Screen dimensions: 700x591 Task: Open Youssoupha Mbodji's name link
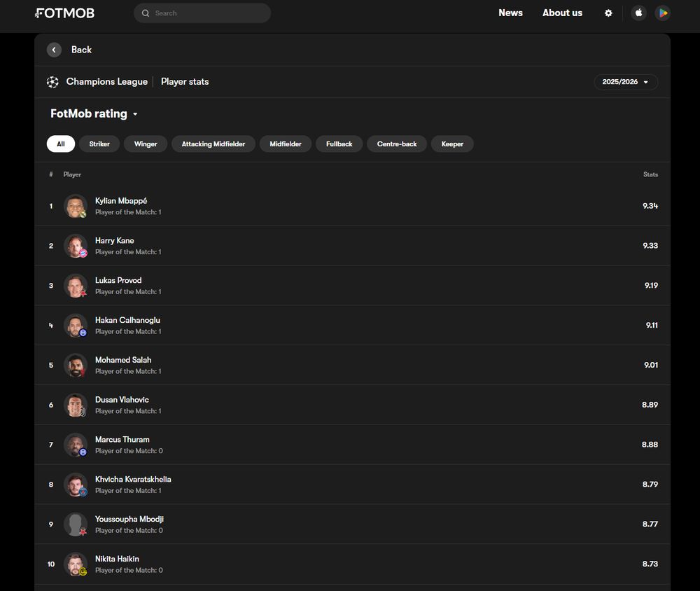[129, 519]
